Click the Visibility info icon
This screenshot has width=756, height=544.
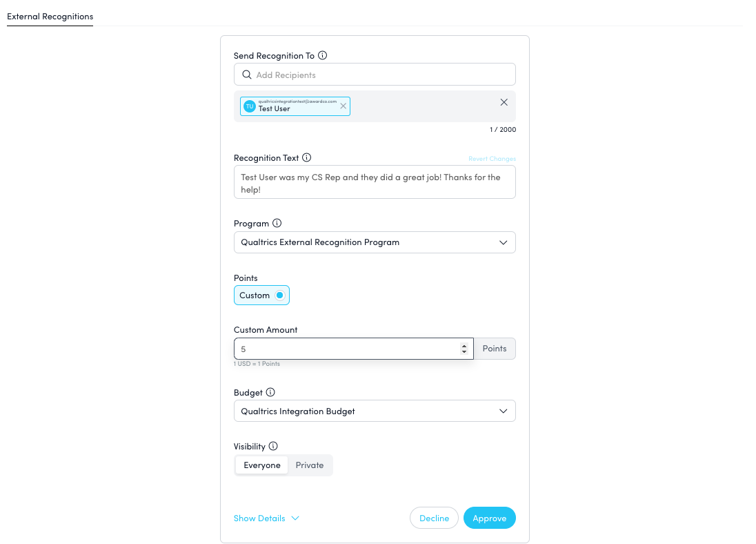click(x=273, y=447)
